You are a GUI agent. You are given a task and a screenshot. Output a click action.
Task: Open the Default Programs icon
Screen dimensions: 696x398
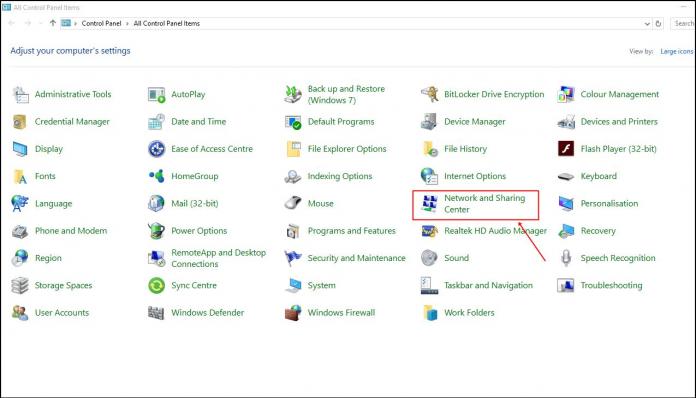pyautogui.click(x=293, y=122)
